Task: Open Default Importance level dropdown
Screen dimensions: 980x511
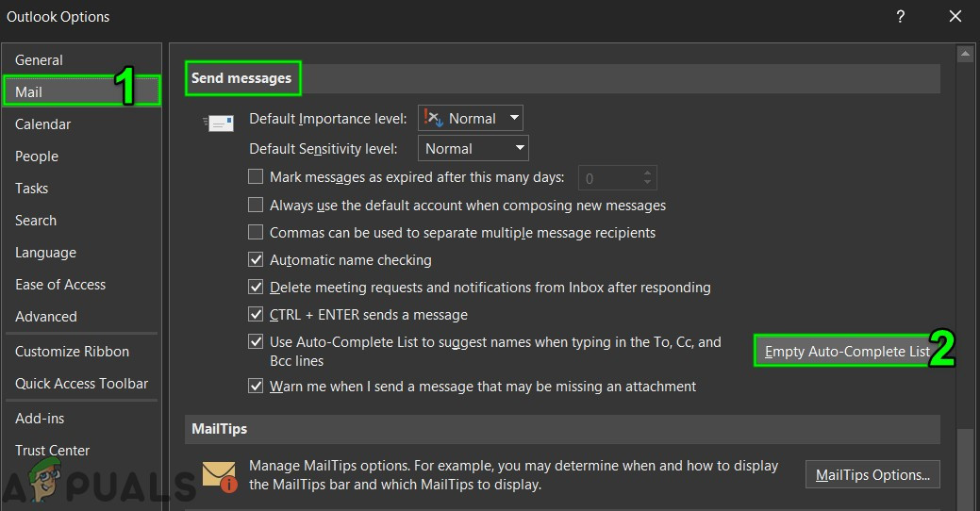Action: click(x=471, y=118)
